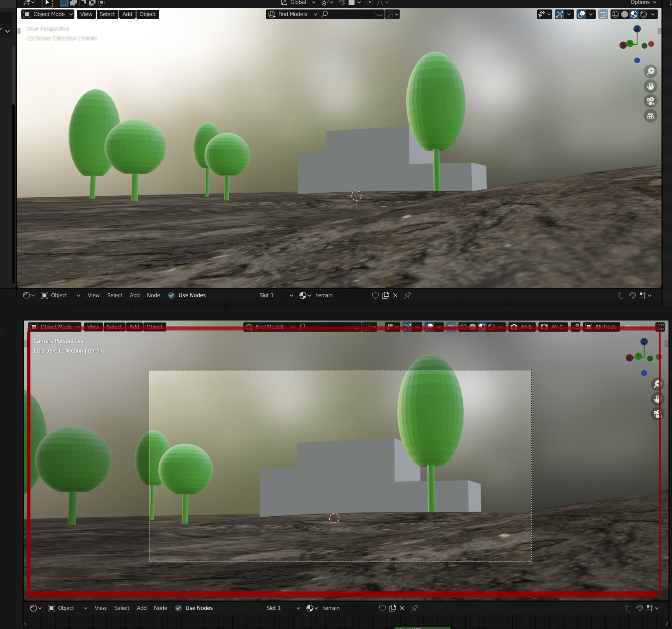Click the Options button at the top right
672x629 pixels.
pyautogui.click(x=643, y=3)
